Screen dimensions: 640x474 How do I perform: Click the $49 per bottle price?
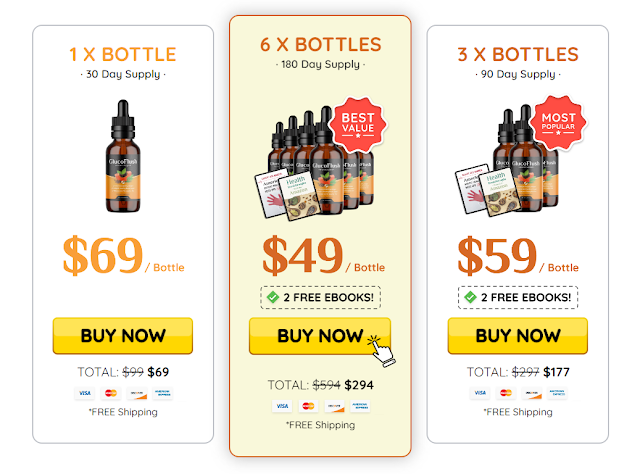tap(323, 256)
